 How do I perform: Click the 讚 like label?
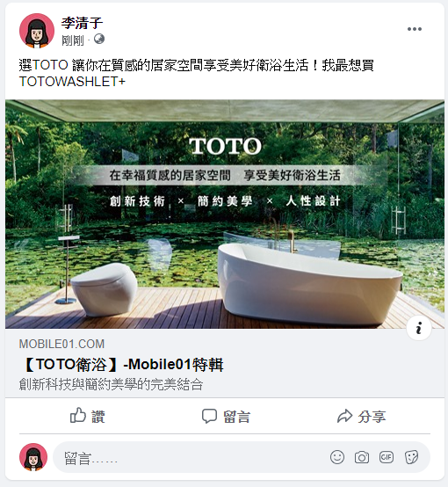point(98,417)
